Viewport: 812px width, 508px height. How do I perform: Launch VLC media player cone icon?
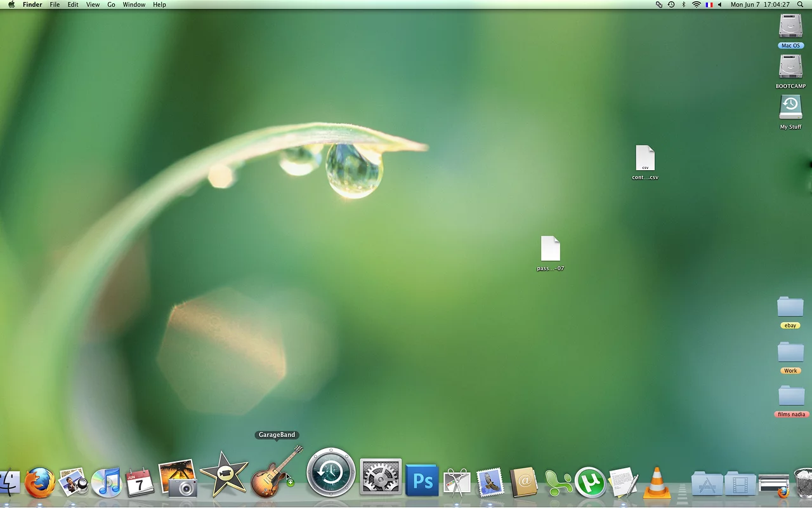(657, 483)
